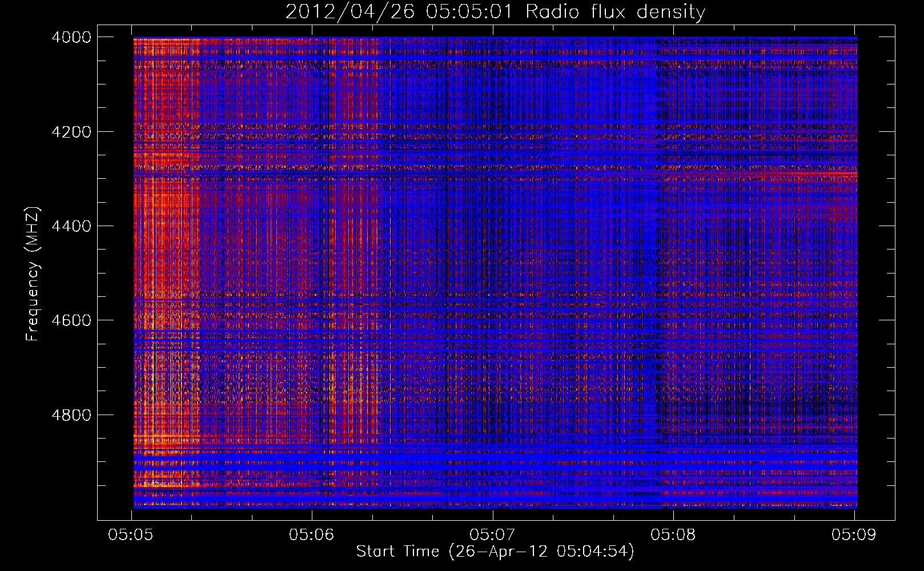Viewport: 924px width, 571px height.
Task: Click the 05:06 time axis label
Action: point(311,535)
